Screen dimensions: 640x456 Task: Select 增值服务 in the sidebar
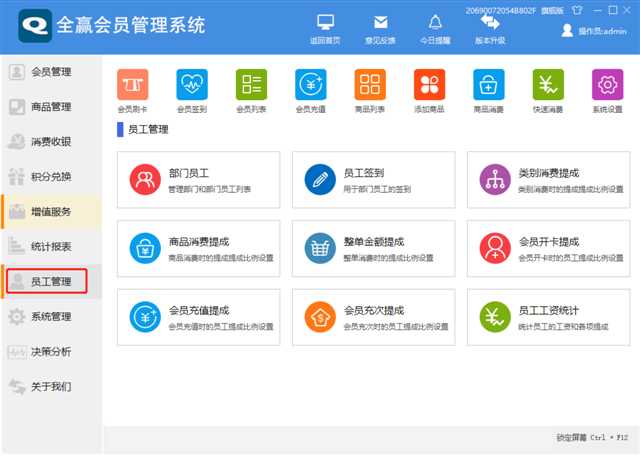coord(51,211)
